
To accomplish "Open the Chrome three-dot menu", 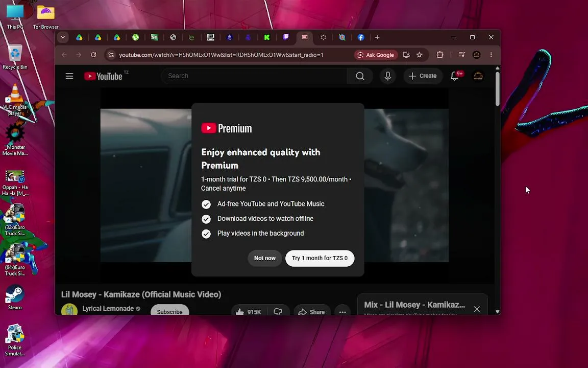I will point(491,55).
